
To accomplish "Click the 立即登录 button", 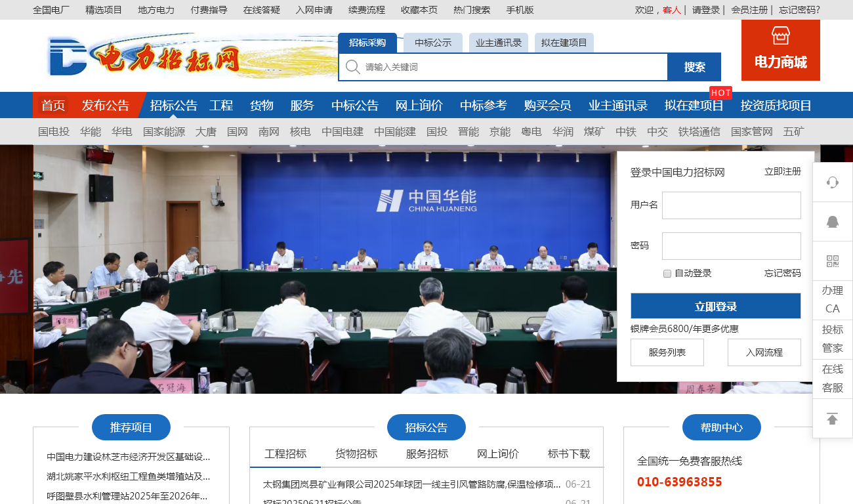I will (x=716, y=306).
